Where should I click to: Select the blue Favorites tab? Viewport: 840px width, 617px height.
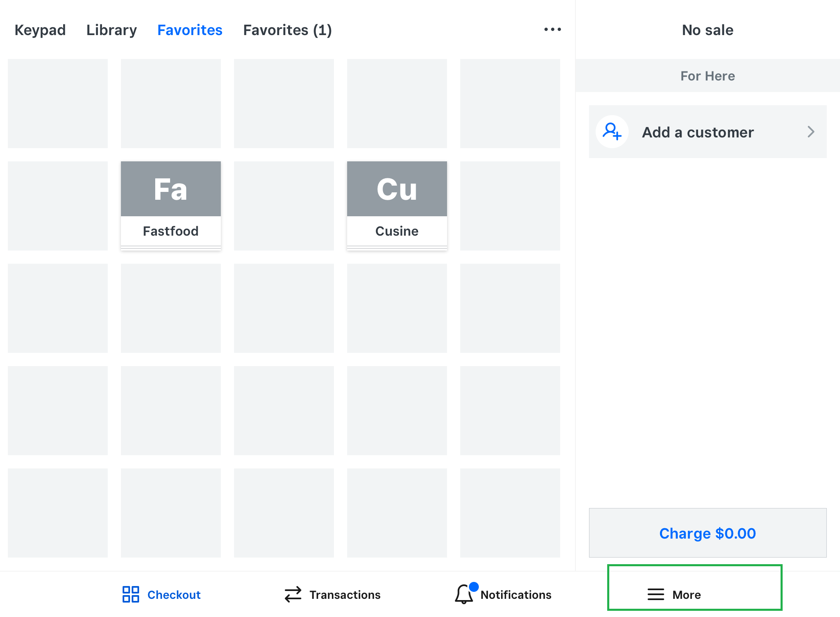(190, 30)
